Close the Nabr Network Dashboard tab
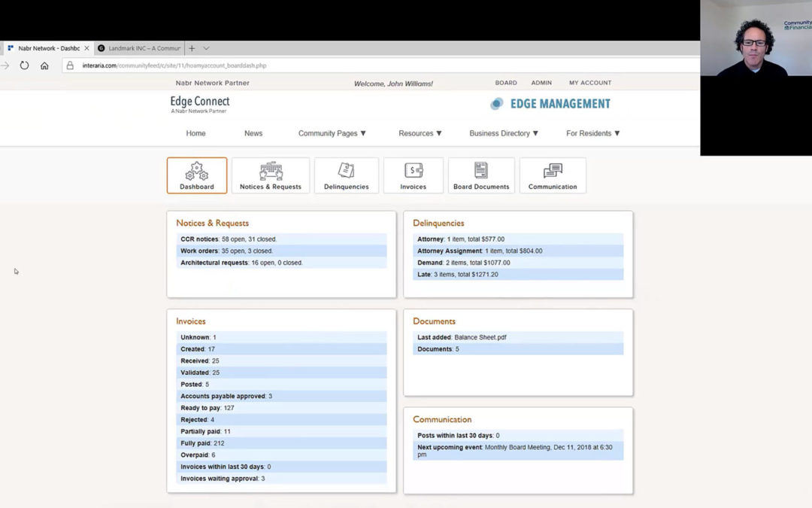This screenshot has height=508, width=812. point(86,48)
